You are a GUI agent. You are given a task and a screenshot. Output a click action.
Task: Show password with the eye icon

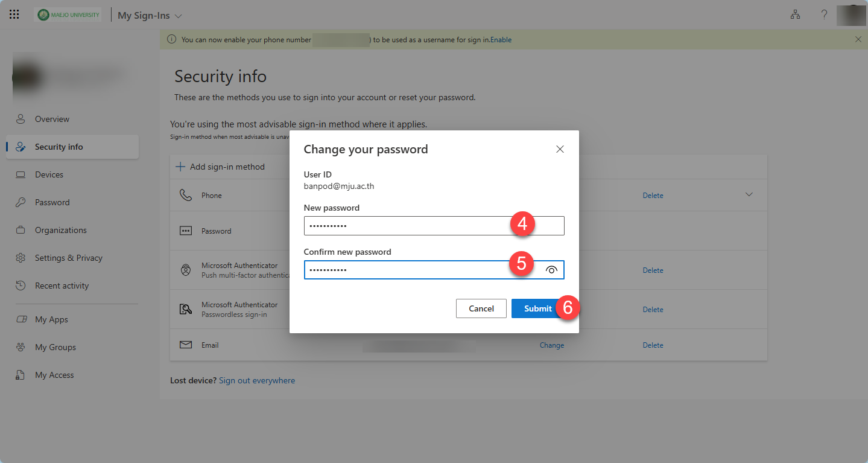551,270
